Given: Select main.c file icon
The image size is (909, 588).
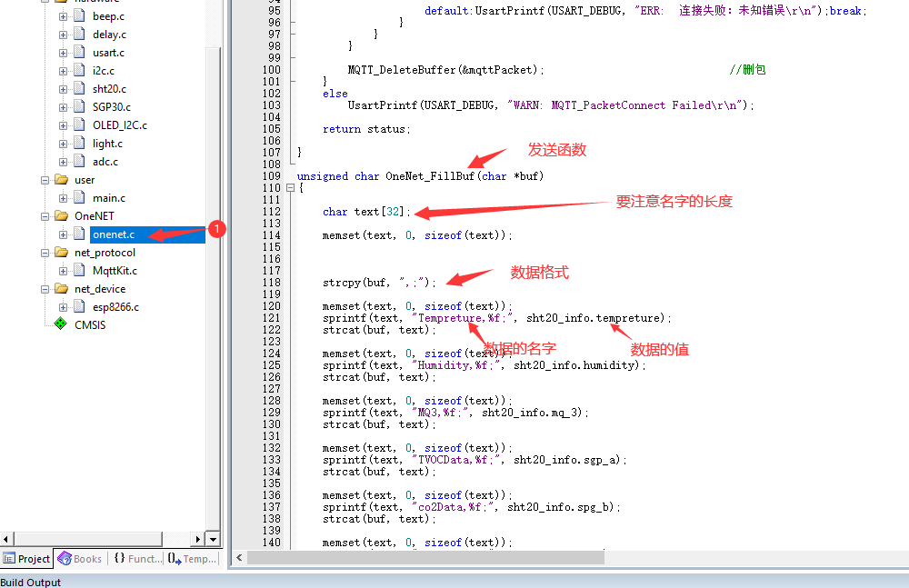Looking at the screenshot, I should pos(79,198).
